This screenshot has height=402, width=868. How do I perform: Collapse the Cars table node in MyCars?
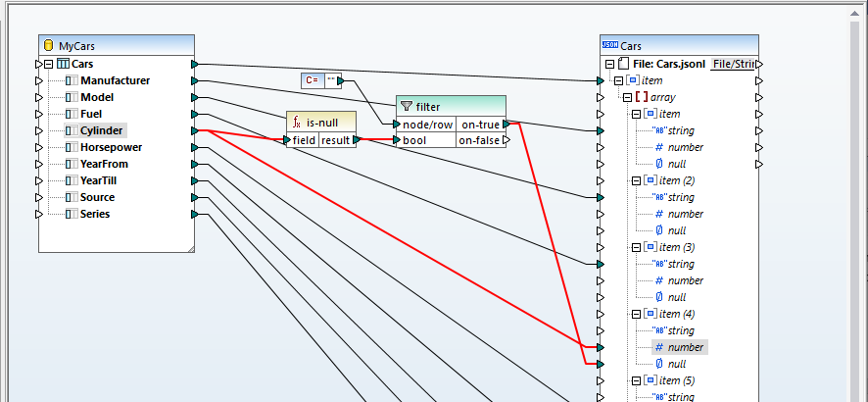tap(48, 64)
